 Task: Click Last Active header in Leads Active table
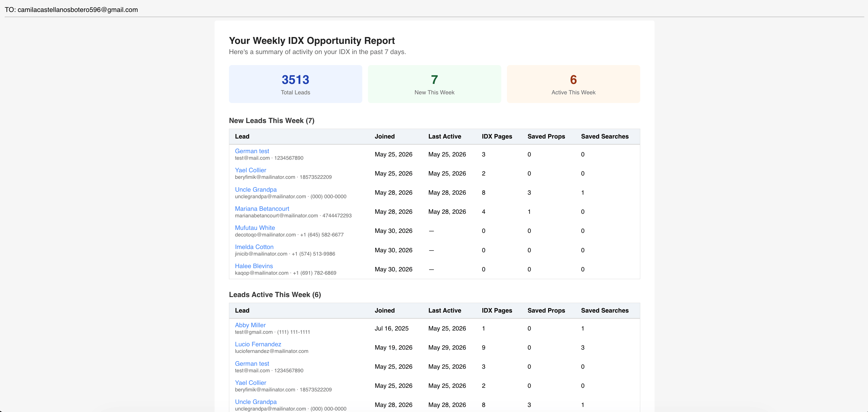(444, 310)
